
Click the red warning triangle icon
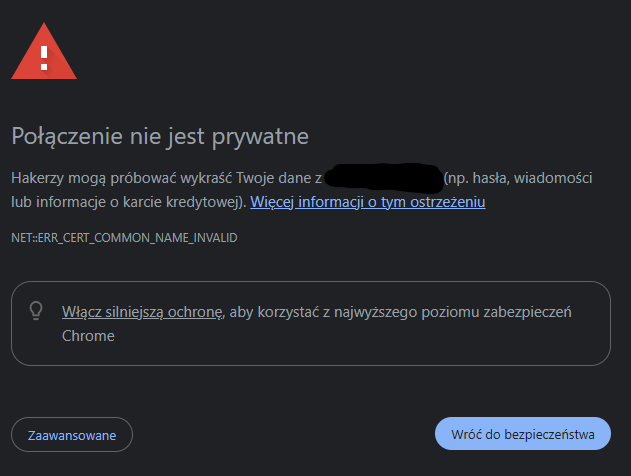[44, 52]
